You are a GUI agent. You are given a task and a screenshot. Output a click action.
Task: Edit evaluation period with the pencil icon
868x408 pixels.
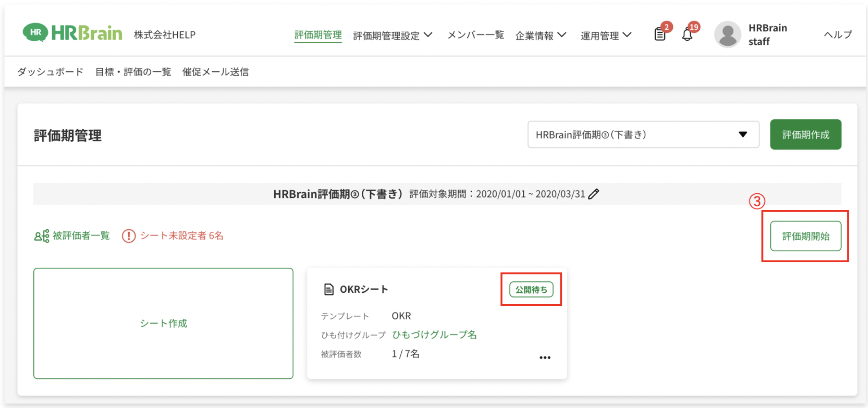594,194
